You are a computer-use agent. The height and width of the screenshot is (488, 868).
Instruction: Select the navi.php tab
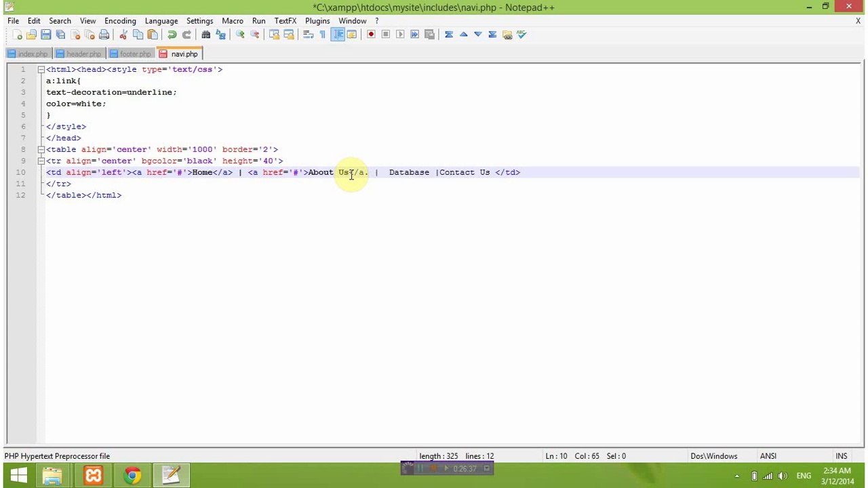point(179,54)
